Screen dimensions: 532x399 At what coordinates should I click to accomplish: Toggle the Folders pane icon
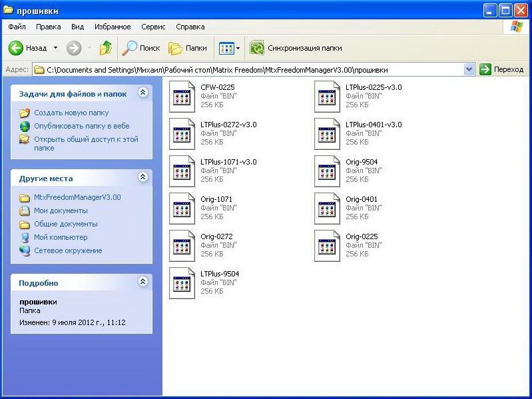click(x=175, y=48)
